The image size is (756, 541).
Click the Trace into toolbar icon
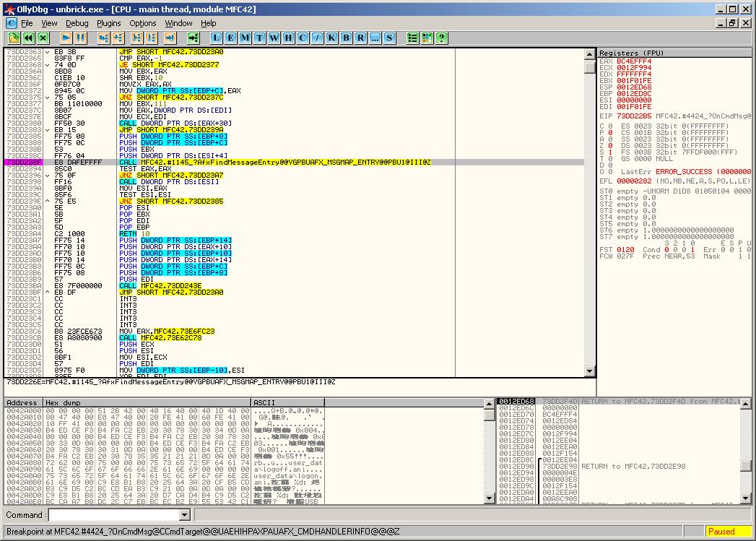pyautogui.click(x=137, y=38)
